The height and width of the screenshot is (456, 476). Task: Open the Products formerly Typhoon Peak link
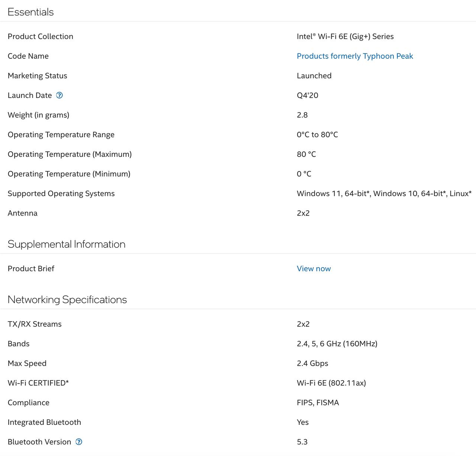pyautogui.click(x=355, y=56)
